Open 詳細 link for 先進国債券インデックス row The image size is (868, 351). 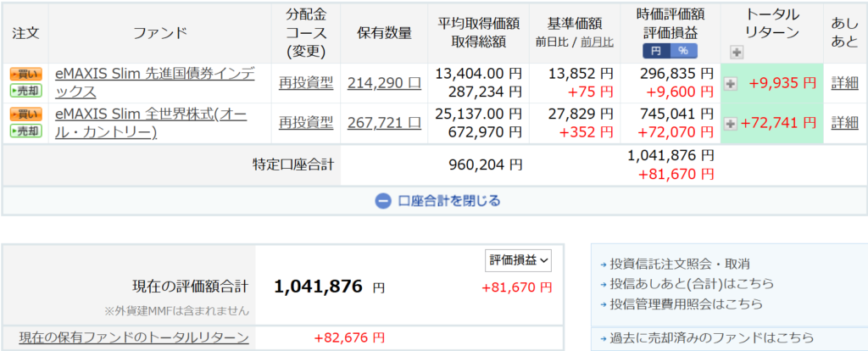[845, 83]
